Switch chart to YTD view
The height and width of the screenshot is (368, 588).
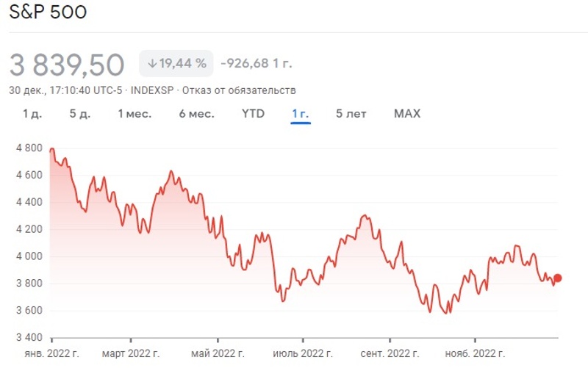(x=253, y=114)
